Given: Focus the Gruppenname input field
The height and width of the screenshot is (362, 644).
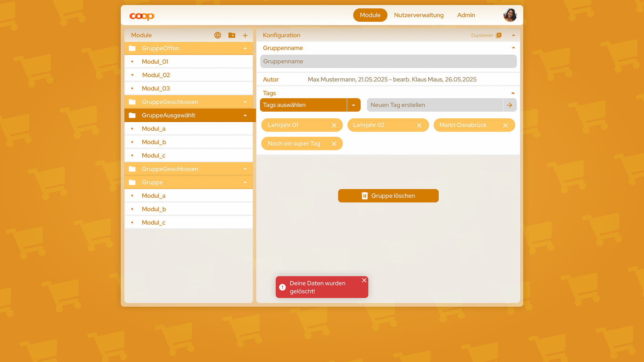Looking at the screenshot, I should [388, 61].
